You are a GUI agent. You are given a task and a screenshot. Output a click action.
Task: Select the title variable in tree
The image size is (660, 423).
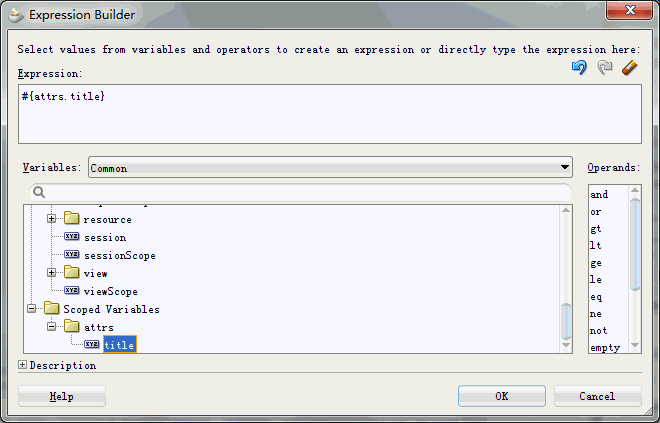click(x=119, y=345)
